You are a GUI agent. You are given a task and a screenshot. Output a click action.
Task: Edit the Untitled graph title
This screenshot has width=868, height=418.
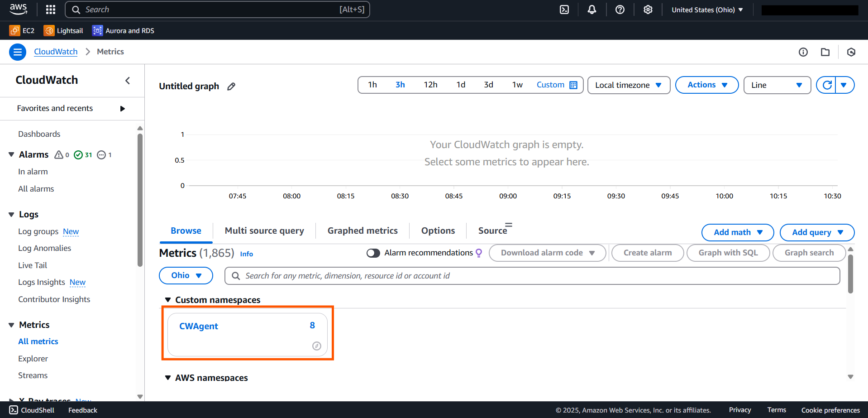231,86
